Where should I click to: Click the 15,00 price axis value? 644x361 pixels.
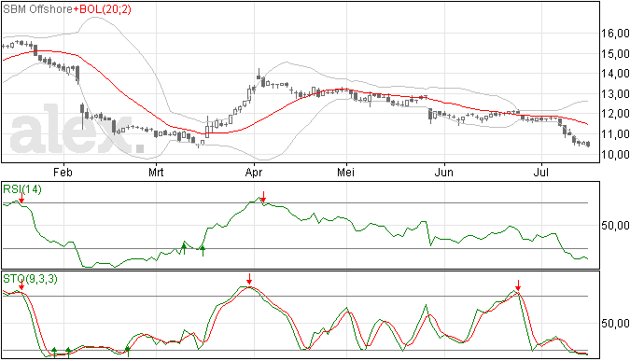[x=615, y=53]
